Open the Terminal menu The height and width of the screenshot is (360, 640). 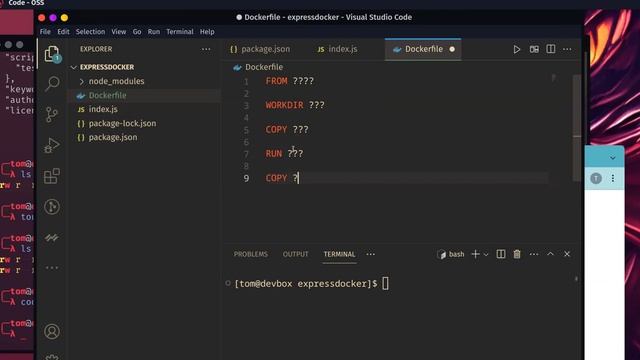(x=180, y=32)
